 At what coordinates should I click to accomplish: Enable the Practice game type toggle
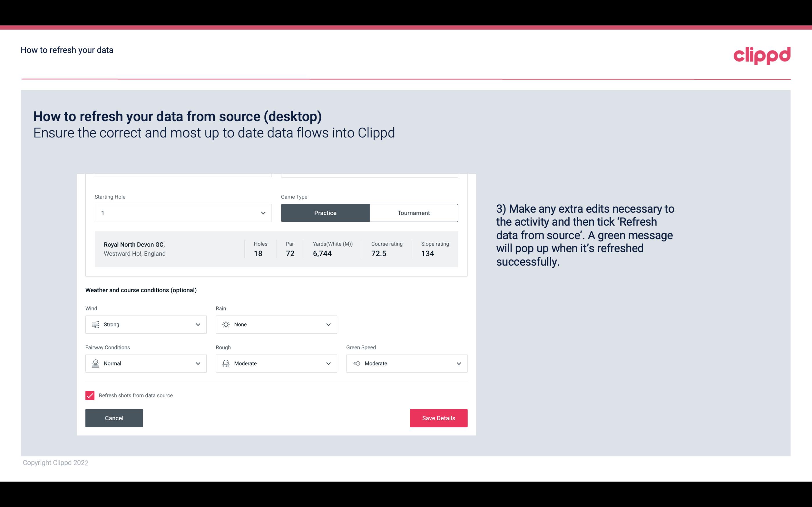[x=325, y=213]
